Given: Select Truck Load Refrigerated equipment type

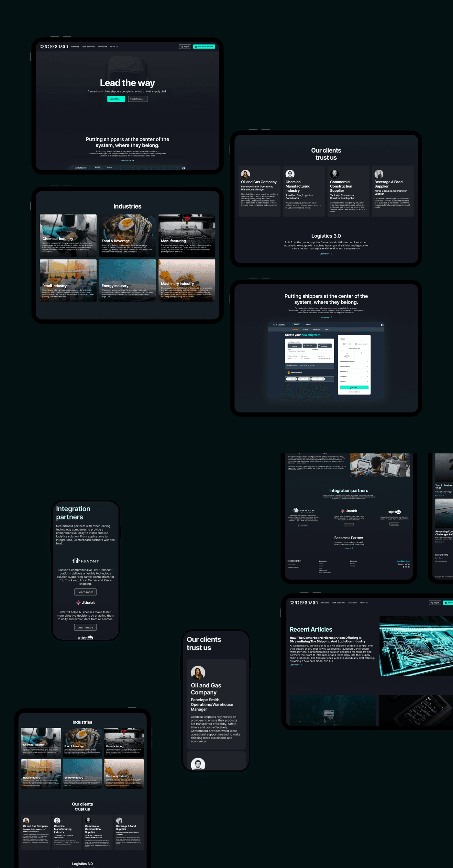Looking at the screenshot, I should click(x=325, y=346).
